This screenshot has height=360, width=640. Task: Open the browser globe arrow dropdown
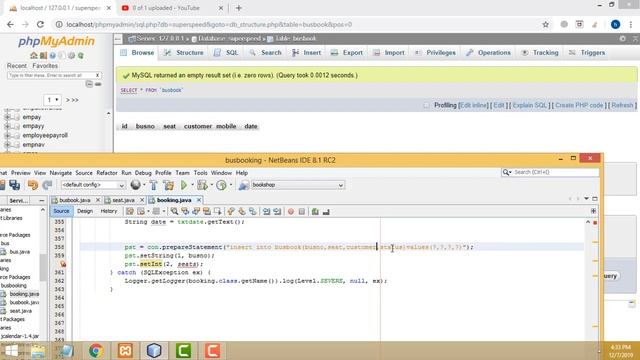(144, 185)
